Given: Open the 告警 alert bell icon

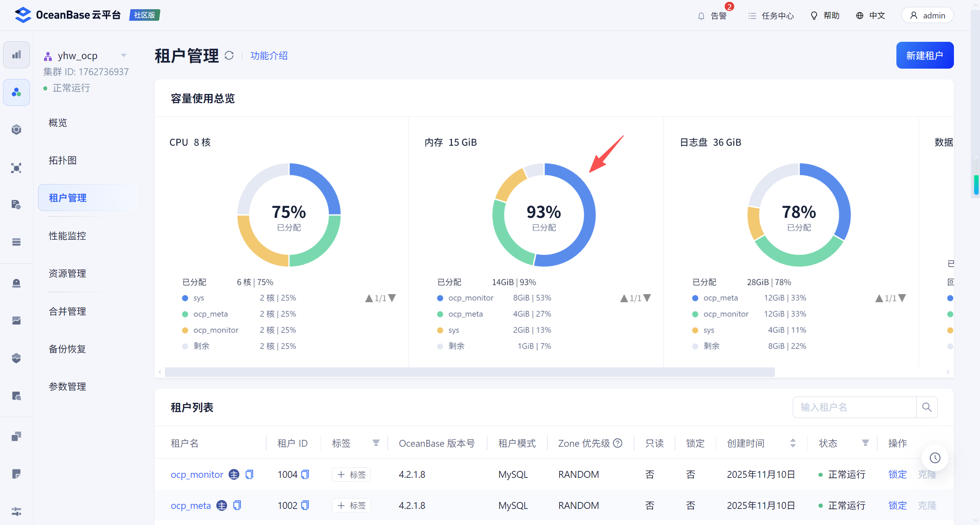Looking at the screenshot, I should click(701, 16).
